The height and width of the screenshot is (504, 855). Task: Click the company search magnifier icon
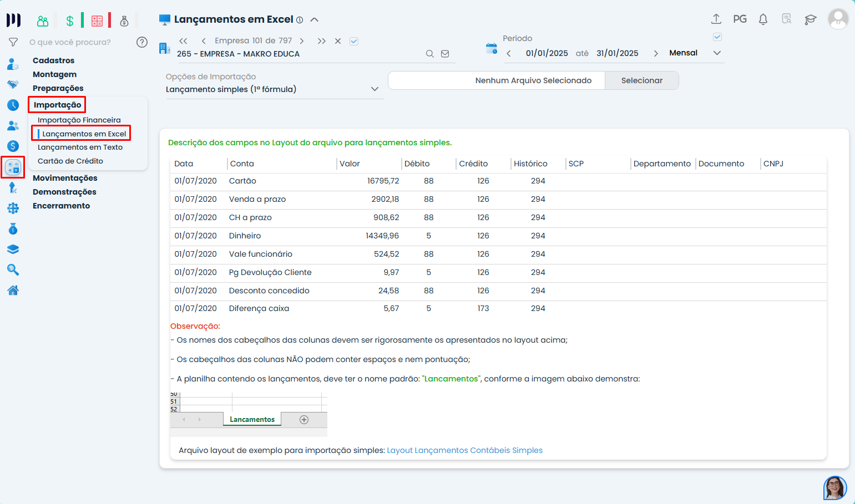[429, 54]
